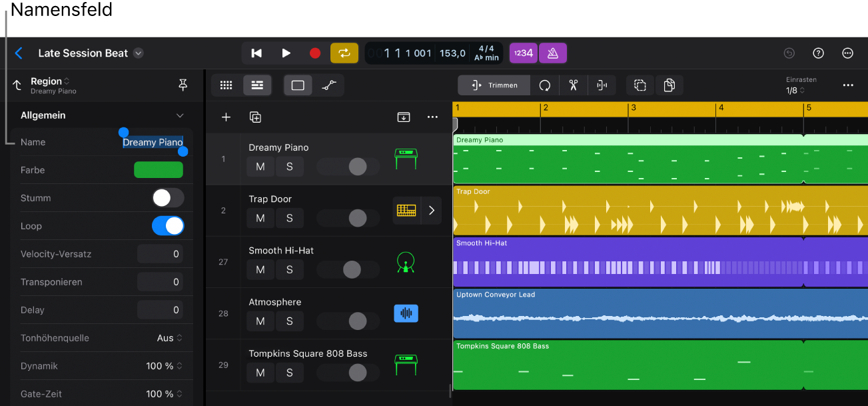Open the help question mark icon
This screenshot has height=406, width=868.
tap(819, 53)
